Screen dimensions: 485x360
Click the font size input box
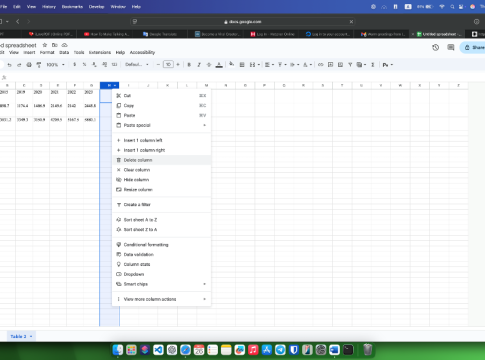point(168,65)
